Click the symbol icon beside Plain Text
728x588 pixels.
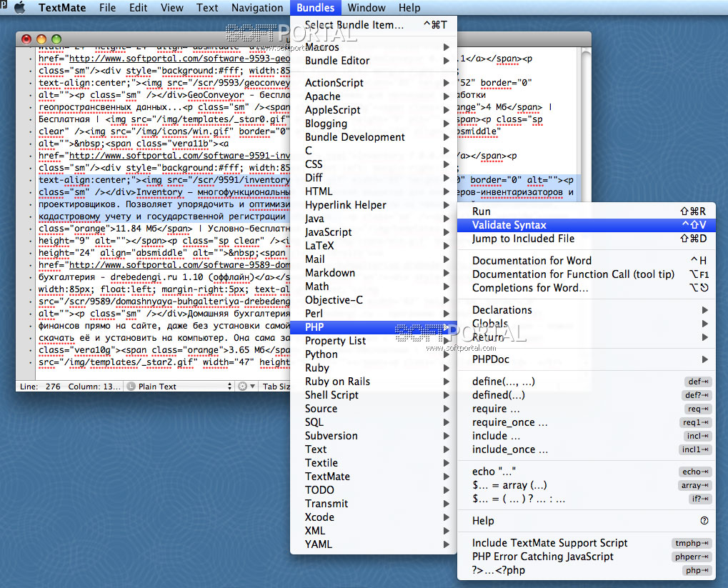tap(131, 387)
